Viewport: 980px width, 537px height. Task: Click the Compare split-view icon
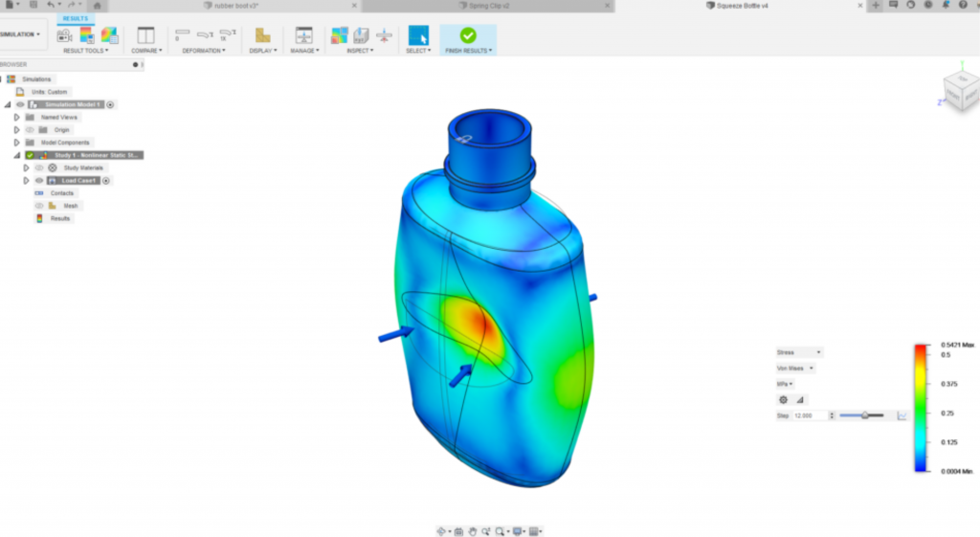click(145, 35)
